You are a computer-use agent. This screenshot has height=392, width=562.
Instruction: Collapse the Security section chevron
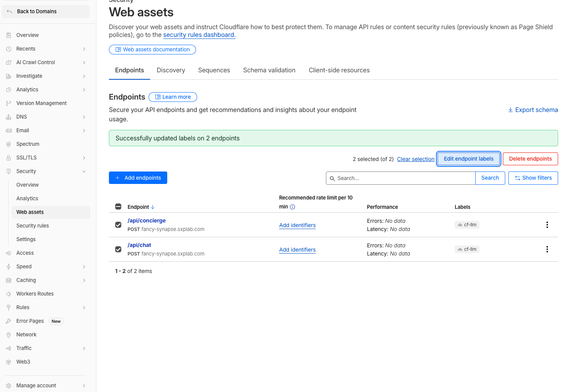click(84, 171)
